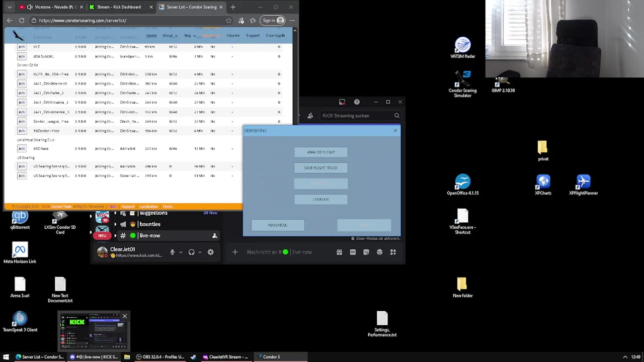
Task: Open the Windows Start menu
Action: tap(6, 357)
